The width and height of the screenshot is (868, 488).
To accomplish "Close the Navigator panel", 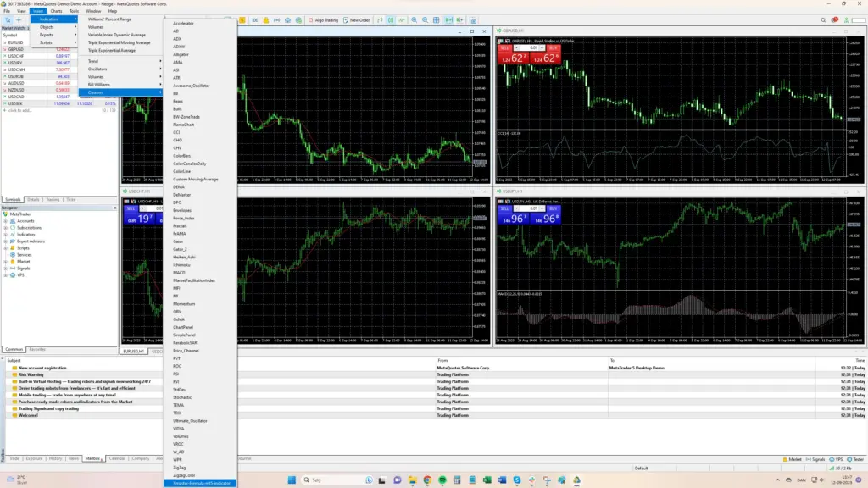I will pyautogui.click(x=115, y=208).
